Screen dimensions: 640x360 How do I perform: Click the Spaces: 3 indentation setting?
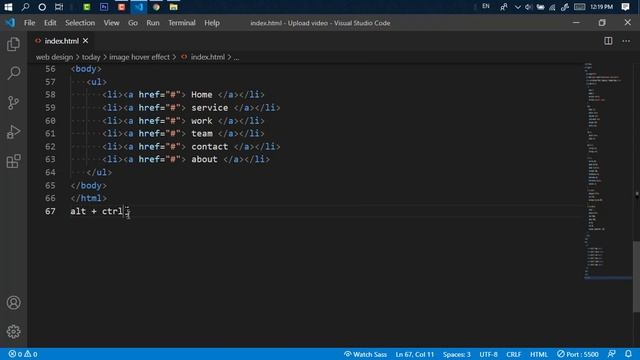pos(457,354)
